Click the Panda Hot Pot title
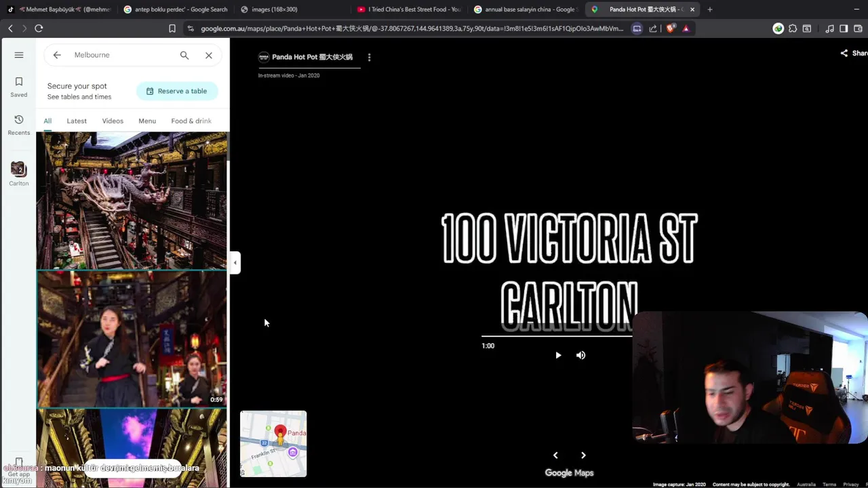868x488 pixels. (x=312, y=57)
